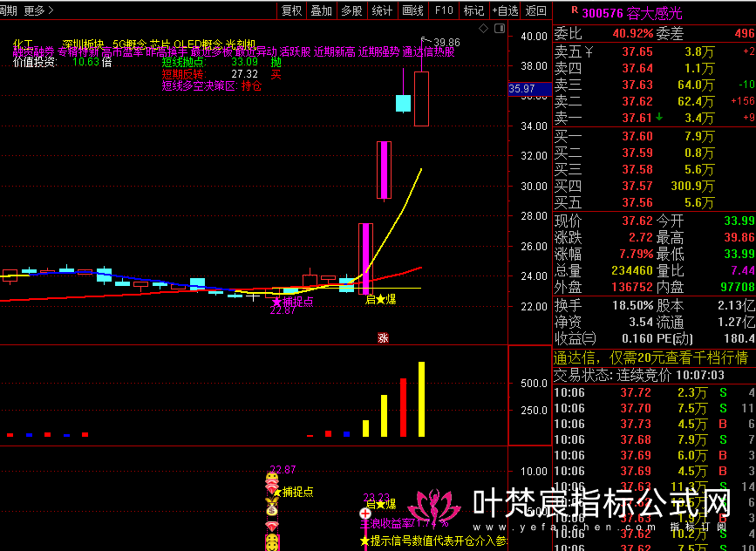The image size is (756, 551).
Task: Click the 交易状态 连续竞价 status line
Action: 639,375
